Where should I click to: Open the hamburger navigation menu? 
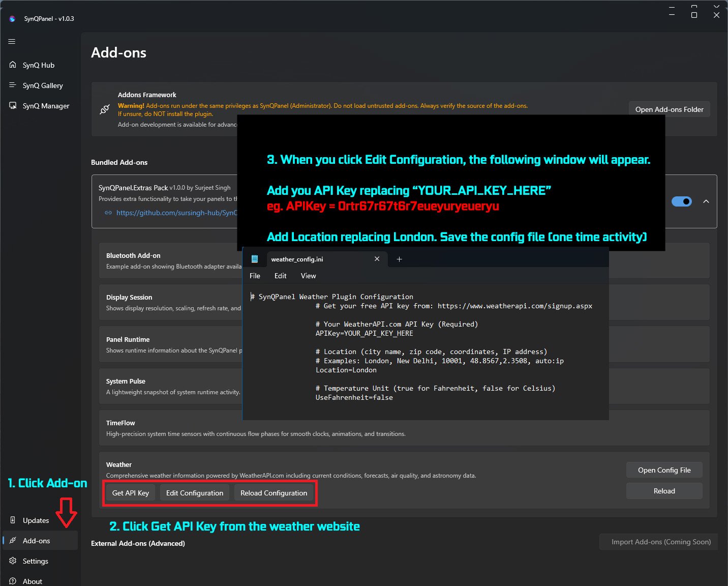point(12,42)
